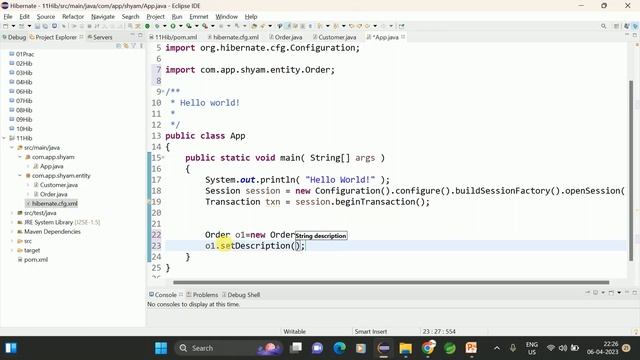Collapse the com.app.shyam package

point(20,157)
